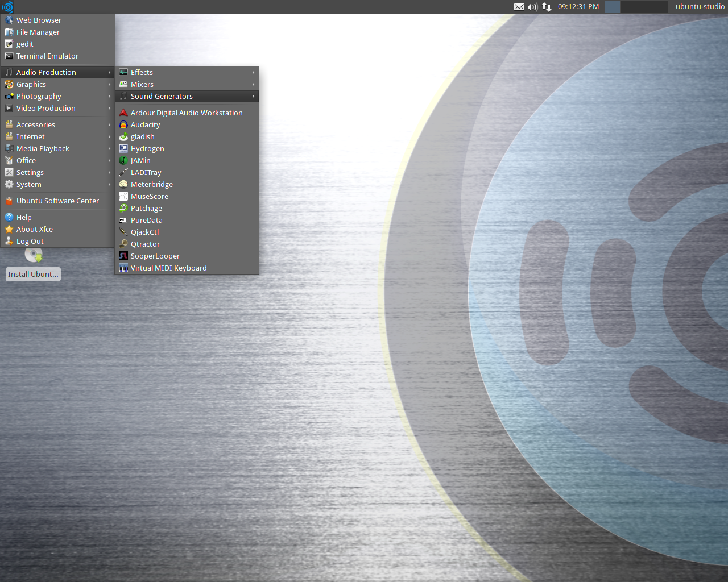Viewport: 728px width, 582px height.
Task: Click the Video Production clapper icon
Action: pos(9,108)
